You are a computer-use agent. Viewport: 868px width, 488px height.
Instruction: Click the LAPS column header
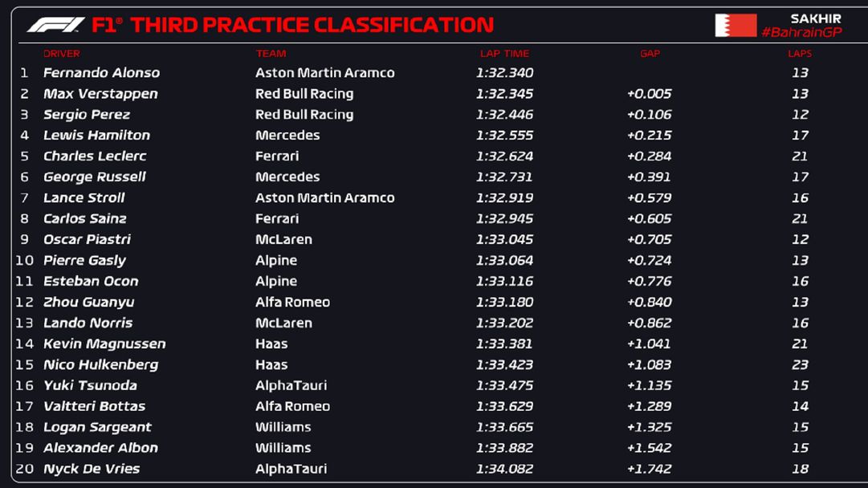tap(800, 54)
